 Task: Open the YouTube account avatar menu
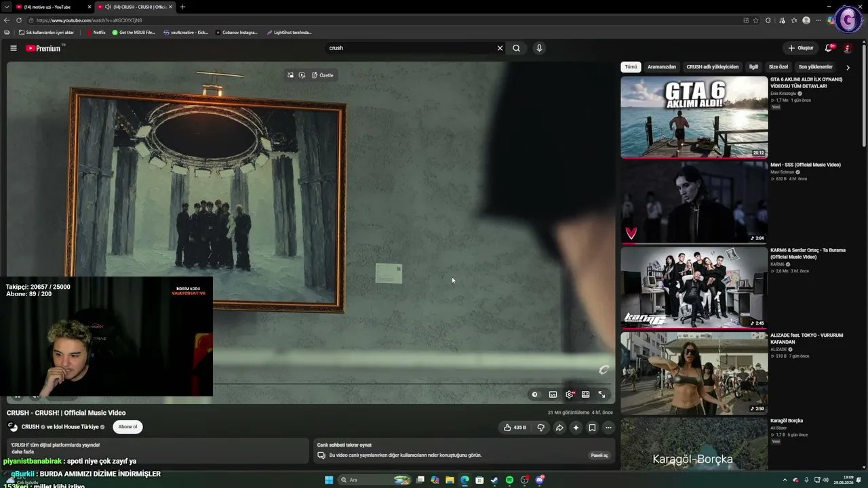[x=847, y=48]
